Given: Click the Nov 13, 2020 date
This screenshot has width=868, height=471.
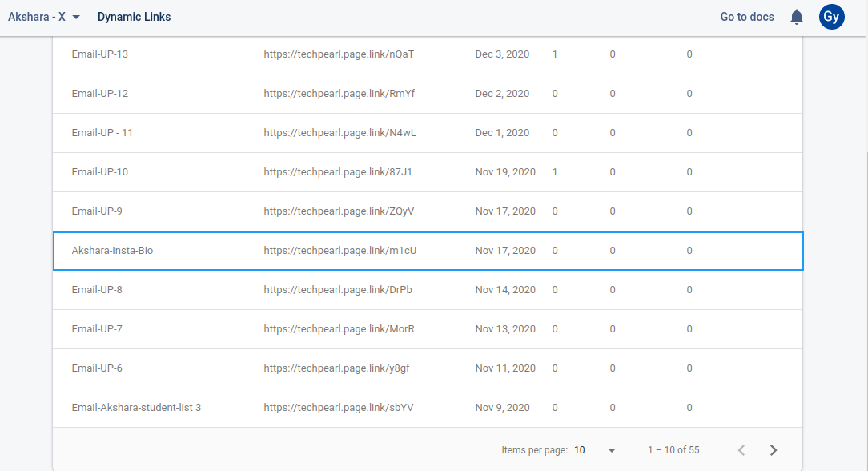Looking at the screenshot, I should click(x=505, y=329).
